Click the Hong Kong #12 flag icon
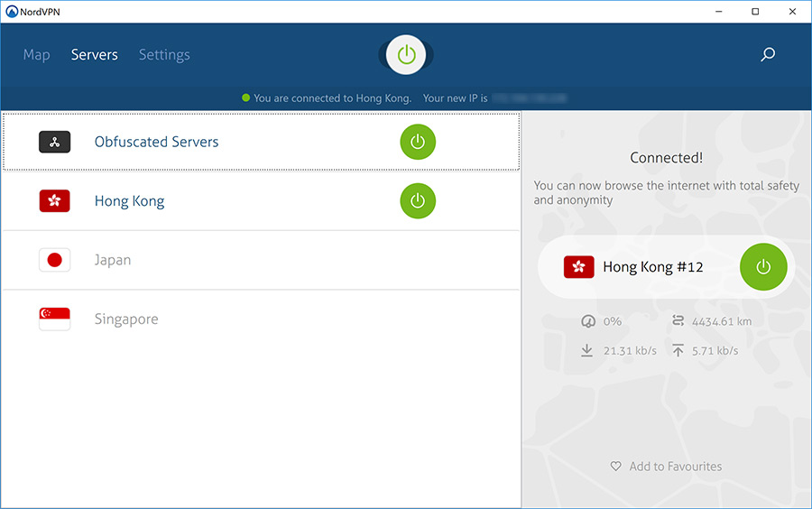Image resolution: width=812 pixels, height=509 pixels. [578, 266]
